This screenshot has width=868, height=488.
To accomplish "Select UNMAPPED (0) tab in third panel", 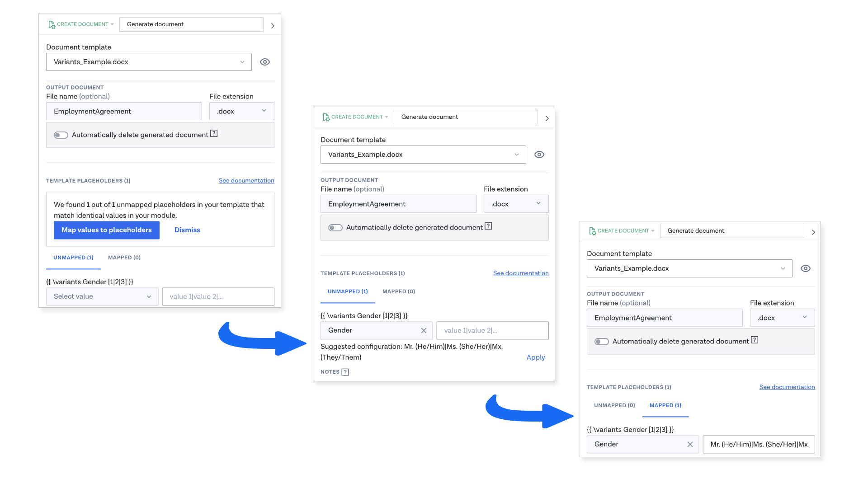I will (614, 405).
